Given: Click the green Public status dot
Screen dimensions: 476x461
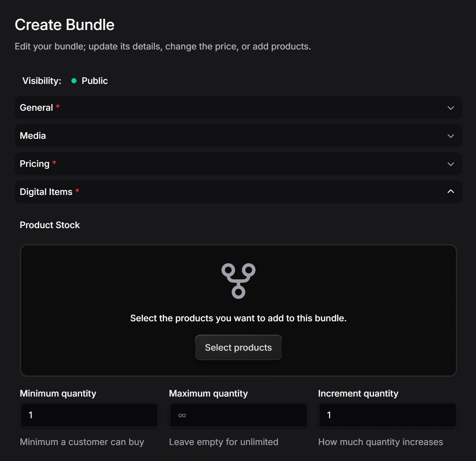Looking at the screenshot, I should pos(74,81).
